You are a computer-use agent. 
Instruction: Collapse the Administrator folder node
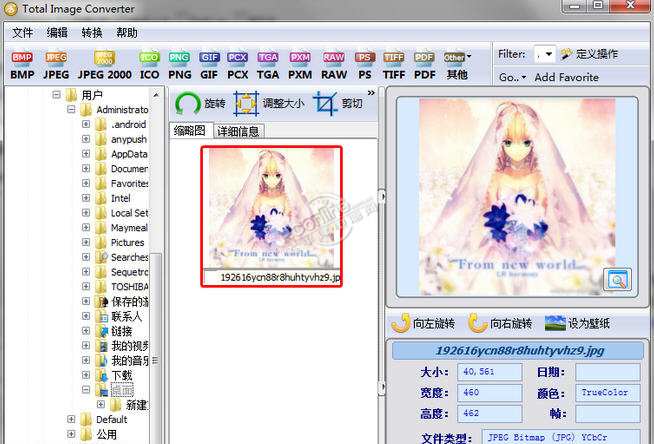click(x=71, y=110)
